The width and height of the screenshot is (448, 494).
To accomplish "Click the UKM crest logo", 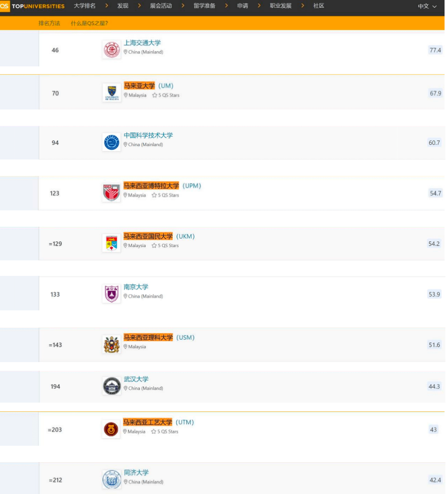I will tap(112, 243).
